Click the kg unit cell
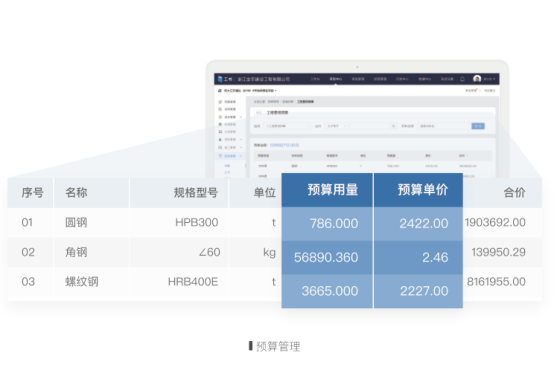This screenshot has height=374, width=554. pos(269,253)
